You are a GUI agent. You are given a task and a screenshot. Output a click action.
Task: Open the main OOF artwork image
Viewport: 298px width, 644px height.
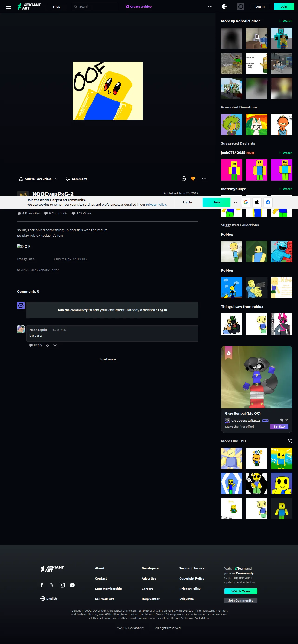pos(108,91)
